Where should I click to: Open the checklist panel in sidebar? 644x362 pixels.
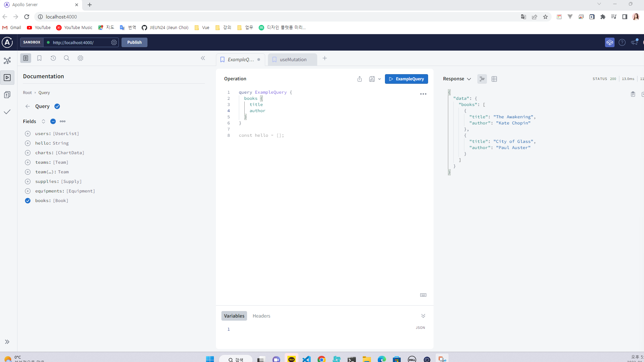point(8,111)
